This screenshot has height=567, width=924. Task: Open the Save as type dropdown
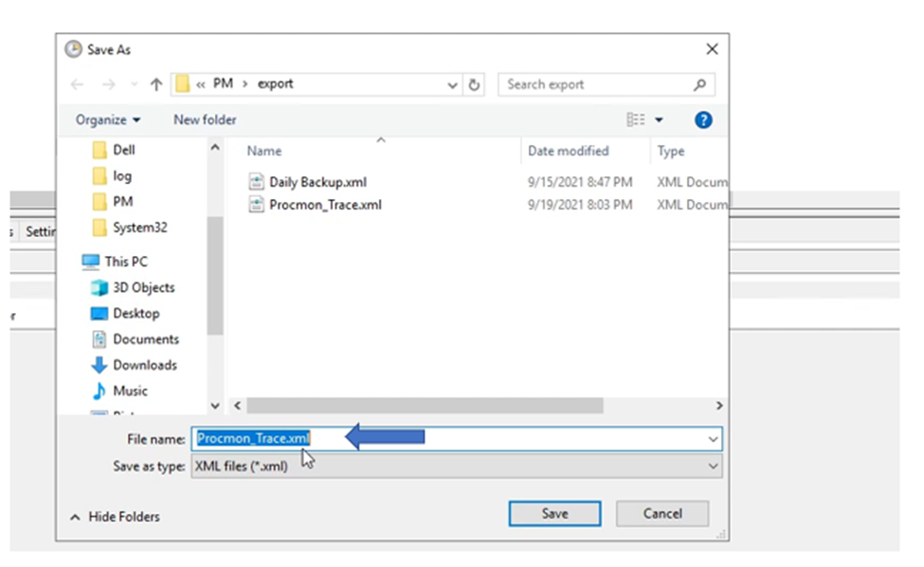713,466
